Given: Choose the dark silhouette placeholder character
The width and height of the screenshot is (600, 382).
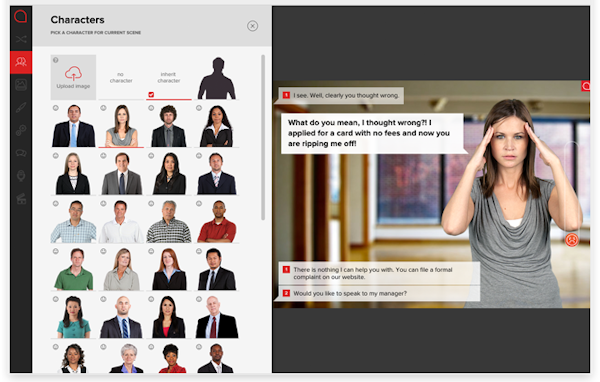Looking at the screenshot, I should 217,78.
